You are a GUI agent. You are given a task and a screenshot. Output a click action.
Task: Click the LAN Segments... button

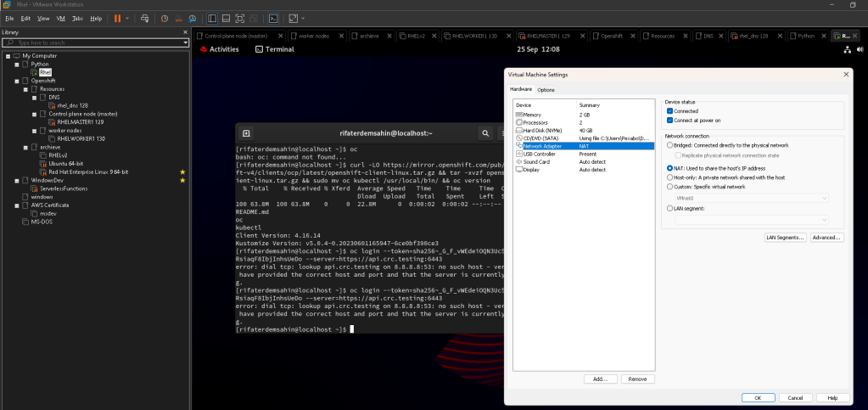[x=785, y=237]
